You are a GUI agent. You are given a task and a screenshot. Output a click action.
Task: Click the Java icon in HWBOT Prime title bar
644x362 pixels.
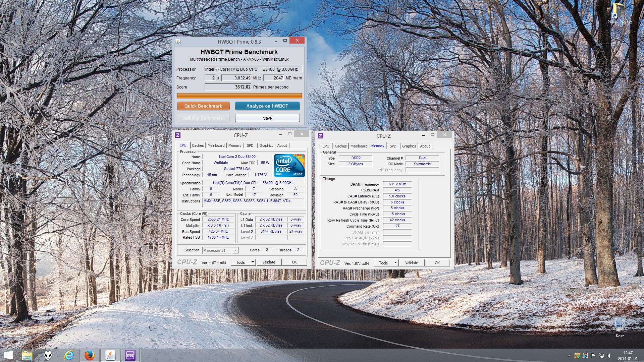[178, 42]
